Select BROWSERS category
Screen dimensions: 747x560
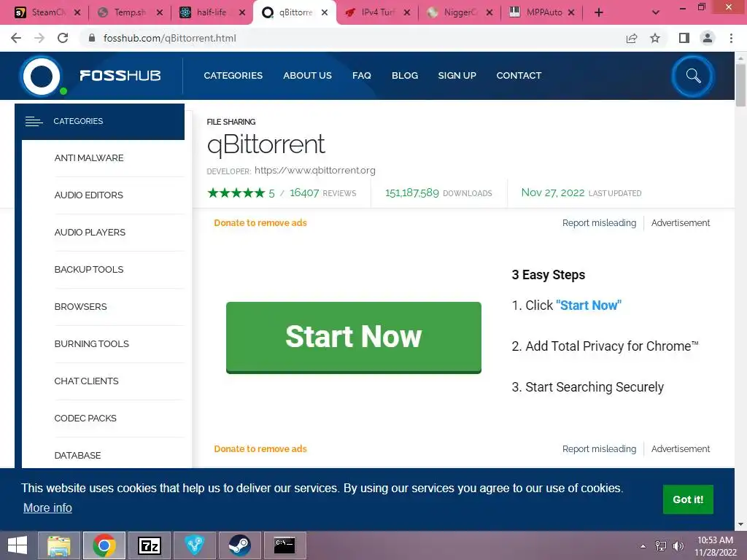point(80,307)
